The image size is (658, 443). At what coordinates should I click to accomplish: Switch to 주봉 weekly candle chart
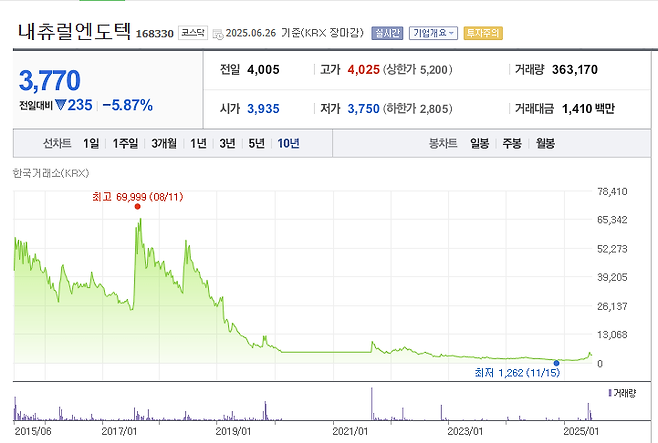512,143
